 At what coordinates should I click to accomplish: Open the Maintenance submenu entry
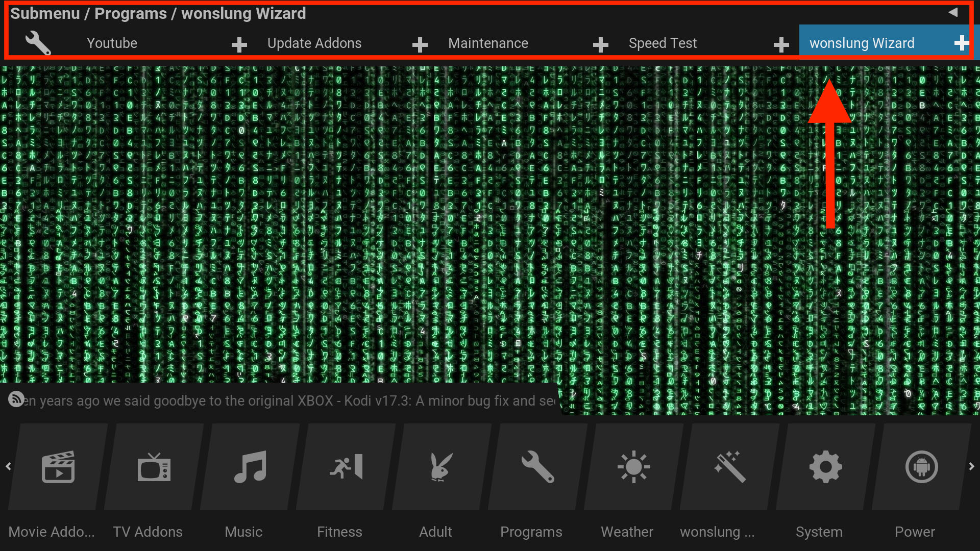click(x=488, y=43)
